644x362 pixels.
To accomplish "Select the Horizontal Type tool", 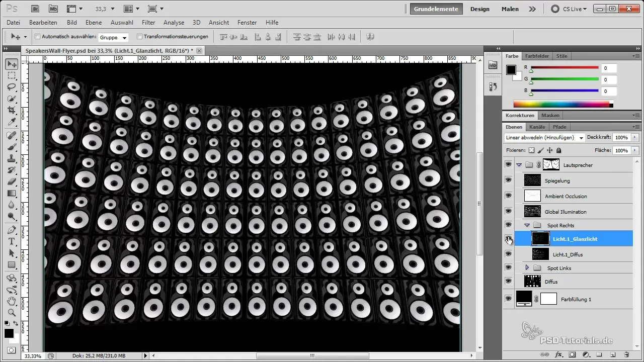I will pyautogui.click(x=11, y=242).
